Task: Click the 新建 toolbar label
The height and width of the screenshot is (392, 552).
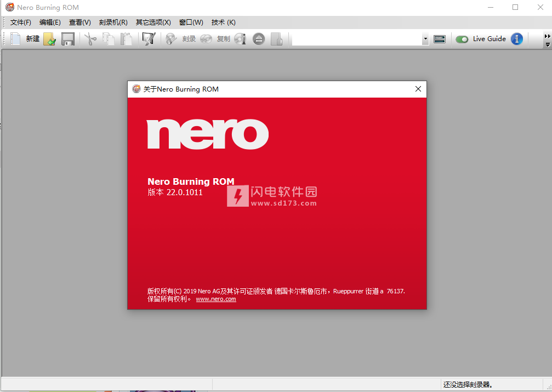Action: (x=33, y=39)
